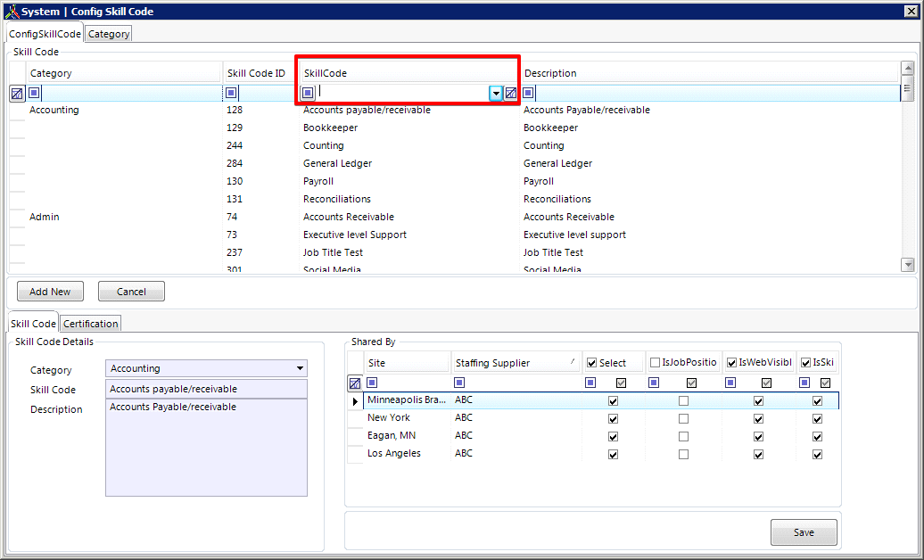Uncheck Select for the New York site
924x560 pixels.
tap(613, 418)
